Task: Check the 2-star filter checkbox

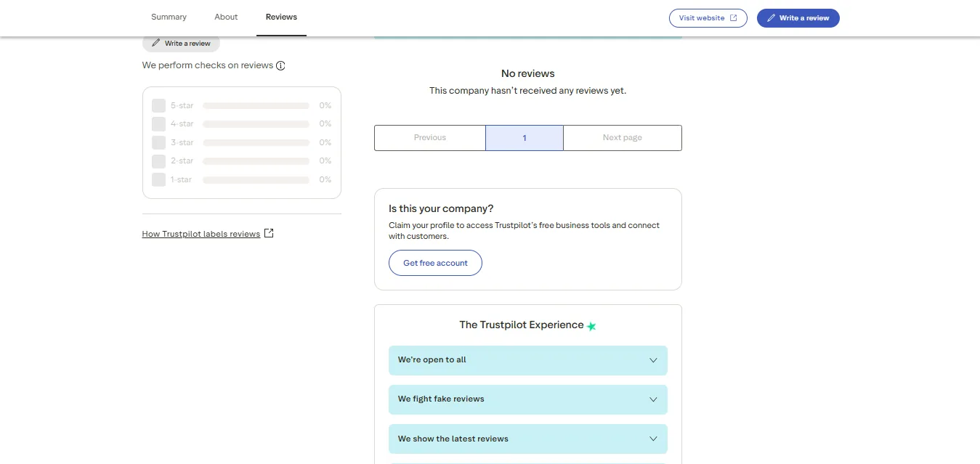Action: point(158,161)
